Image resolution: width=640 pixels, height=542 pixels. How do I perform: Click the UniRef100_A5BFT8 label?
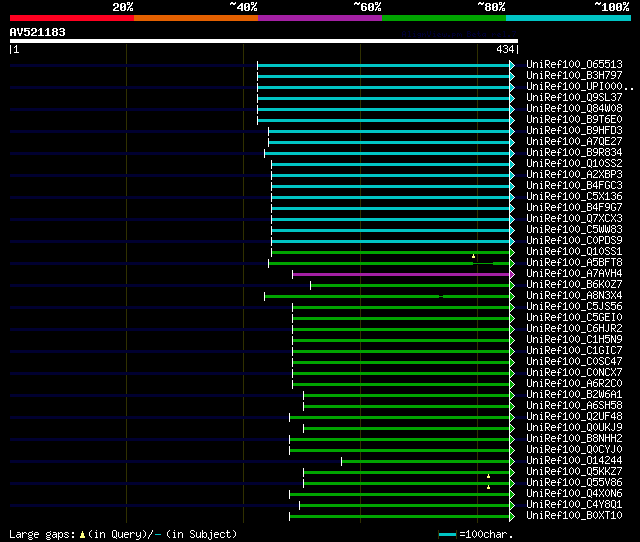click(x=574, y=263)
